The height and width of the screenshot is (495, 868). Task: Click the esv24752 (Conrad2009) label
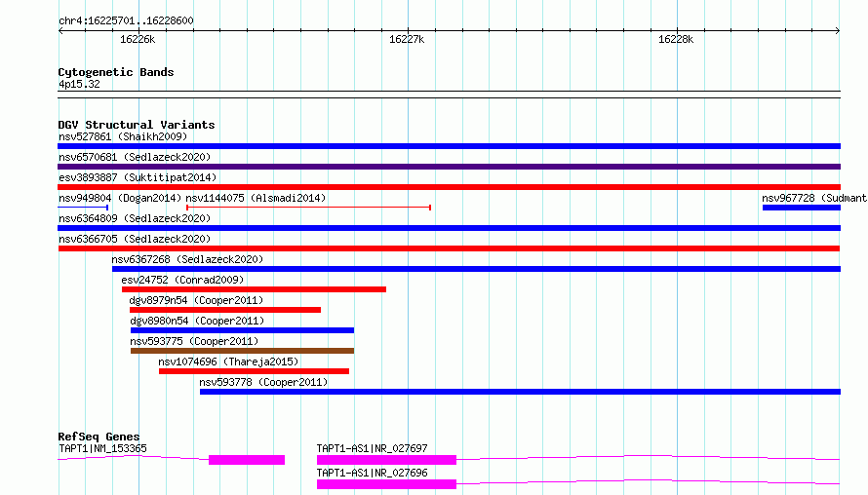tap(182, 280)
